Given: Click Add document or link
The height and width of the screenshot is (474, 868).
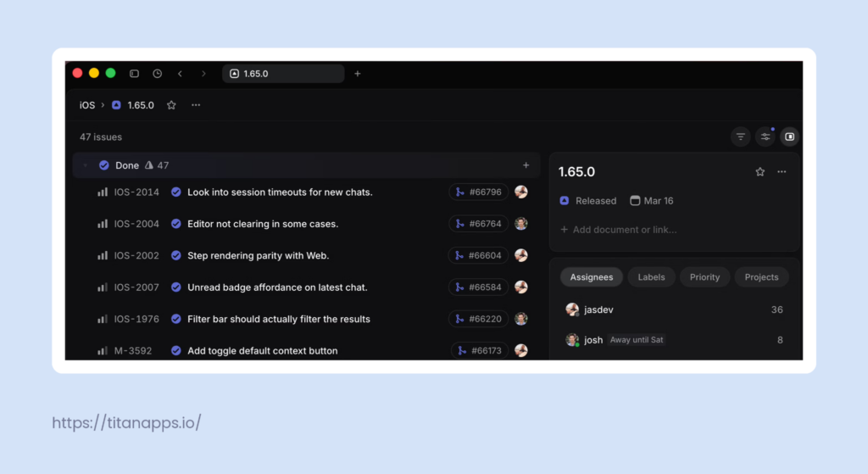Looking at the screenshot, I should [x=618, y=230].
